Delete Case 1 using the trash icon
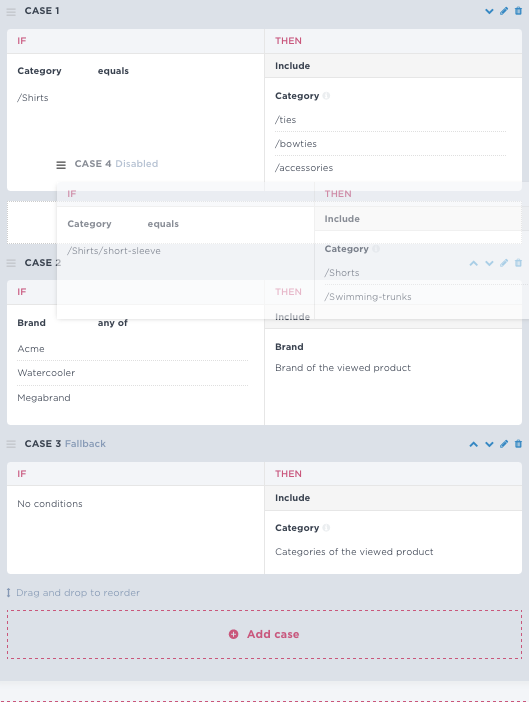 [518, 11]
